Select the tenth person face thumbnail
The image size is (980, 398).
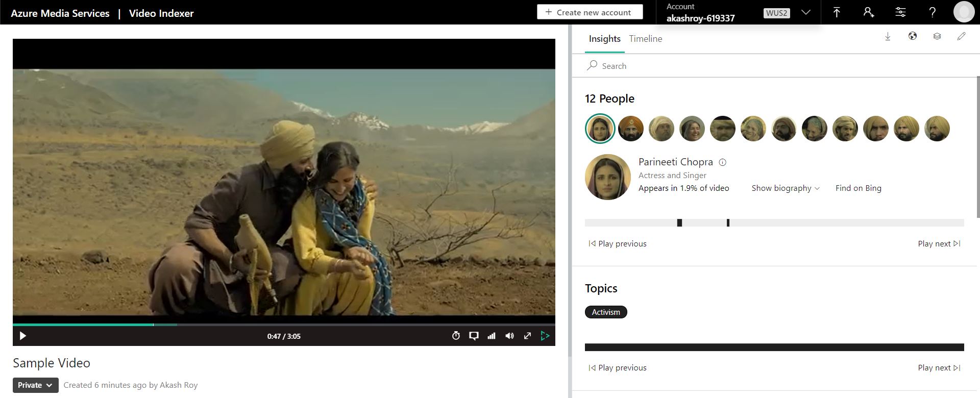tap(876, 129)
